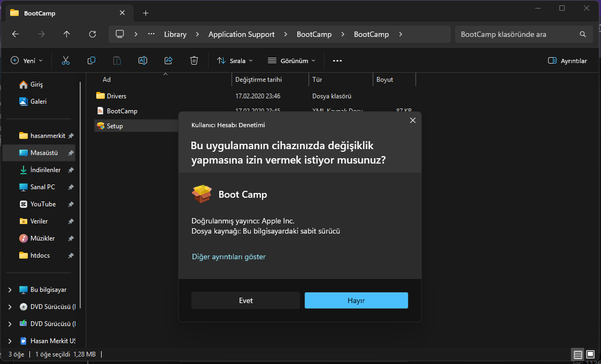The width and height of the screenshot is (601, 364).
Task: Expand Hasan Merkit USB node
Action: pyautogui.click(x=10, y=341)
